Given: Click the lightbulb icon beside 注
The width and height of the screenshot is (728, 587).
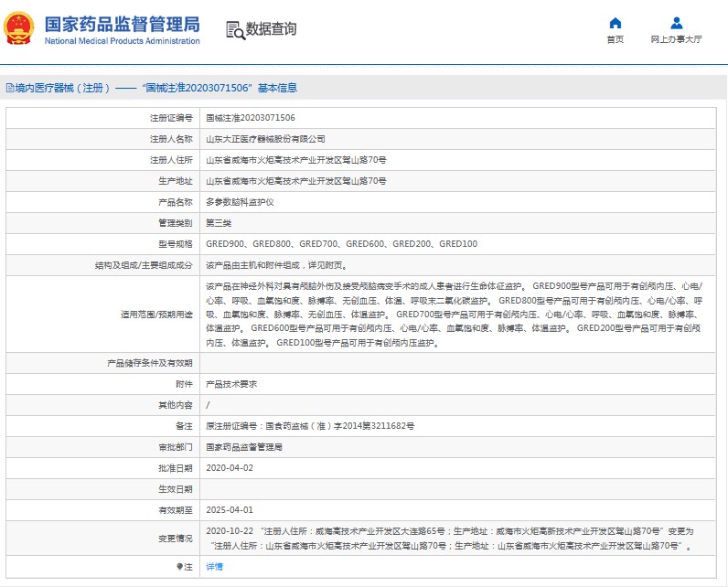Looking at the screenshot, I should point(179,567).
